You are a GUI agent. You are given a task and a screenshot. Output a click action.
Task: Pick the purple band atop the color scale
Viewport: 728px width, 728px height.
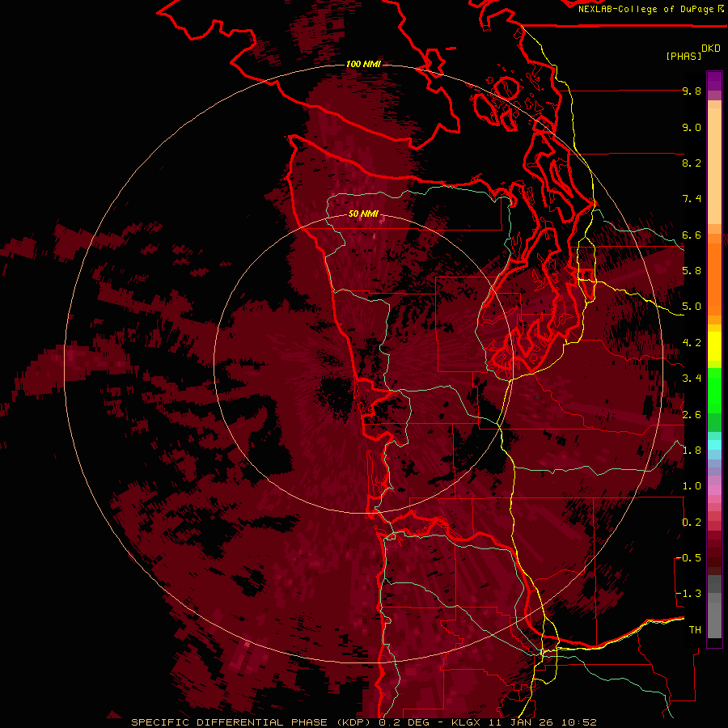coord(714,81)
